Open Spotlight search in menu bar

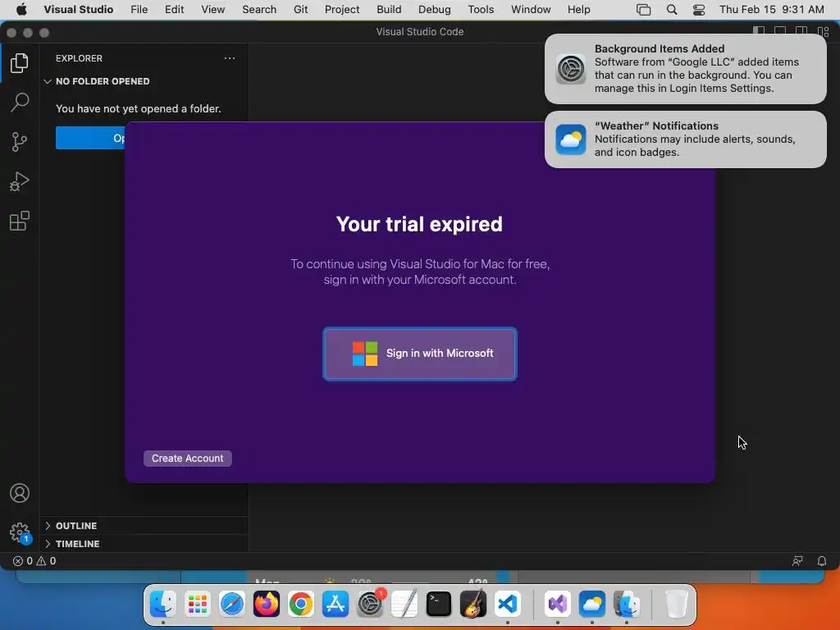point(672,10)
